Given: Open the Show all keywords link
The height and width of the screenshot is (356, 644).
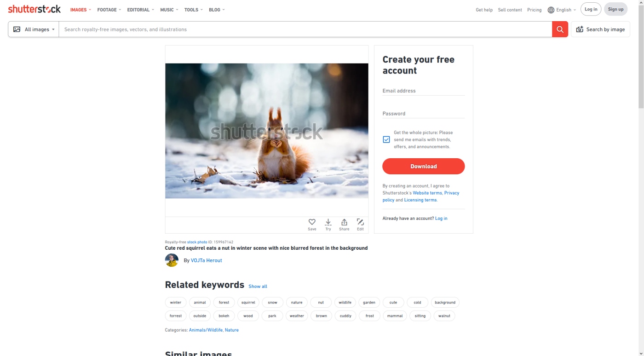Looking at the screenshot, I should [x=258, y=287].
